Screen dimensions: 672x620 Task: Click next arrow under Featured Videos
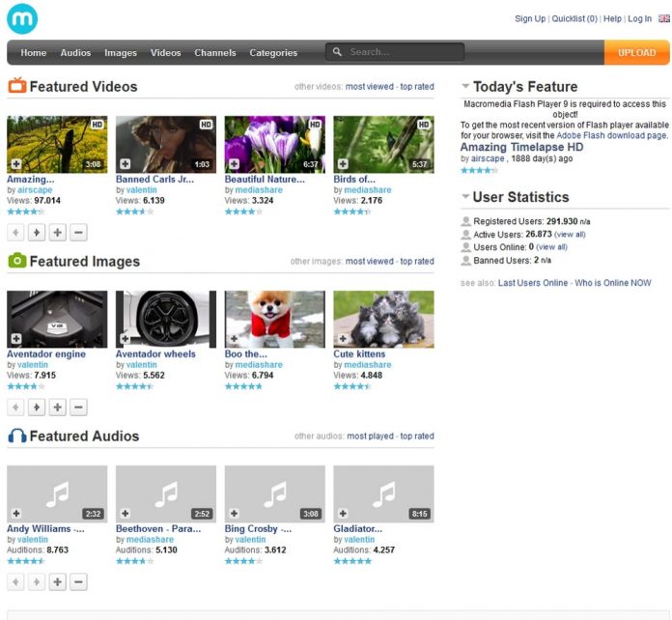tap(37, 233)
